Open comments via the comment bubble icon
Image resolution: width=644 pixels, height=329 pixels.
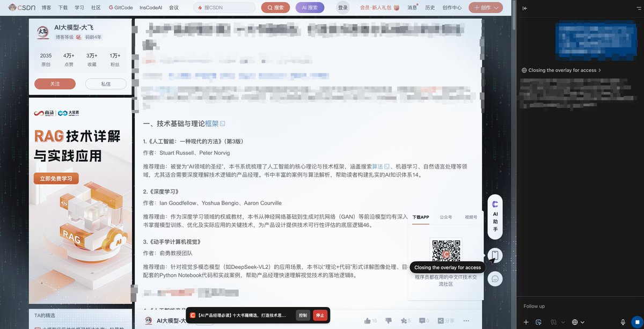(422, 320)
